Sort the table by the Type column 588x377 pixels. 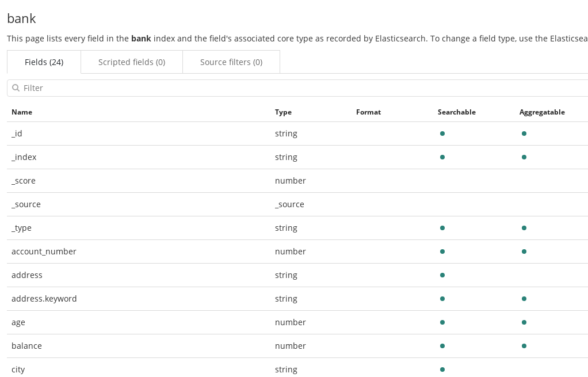pyautogui.click(x=283, y=112)
